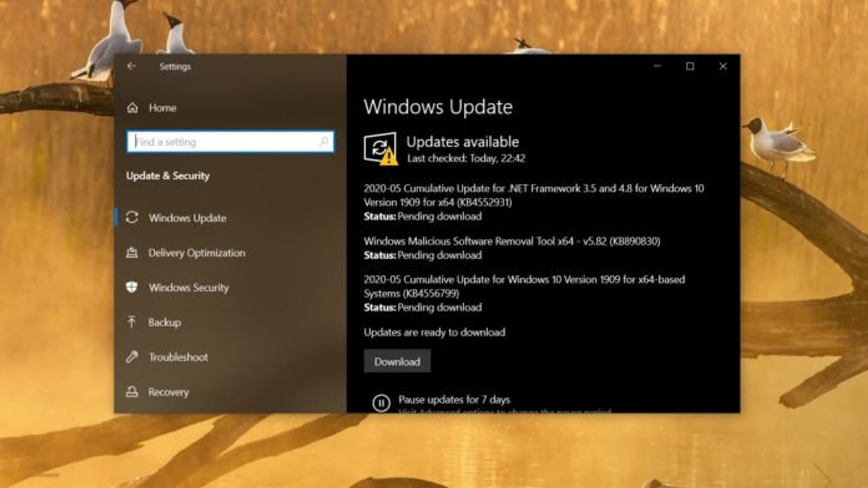Click the Updates available warning icon
Image resolution: width=868 pixels, height=488 pixels.
(380, 148)
